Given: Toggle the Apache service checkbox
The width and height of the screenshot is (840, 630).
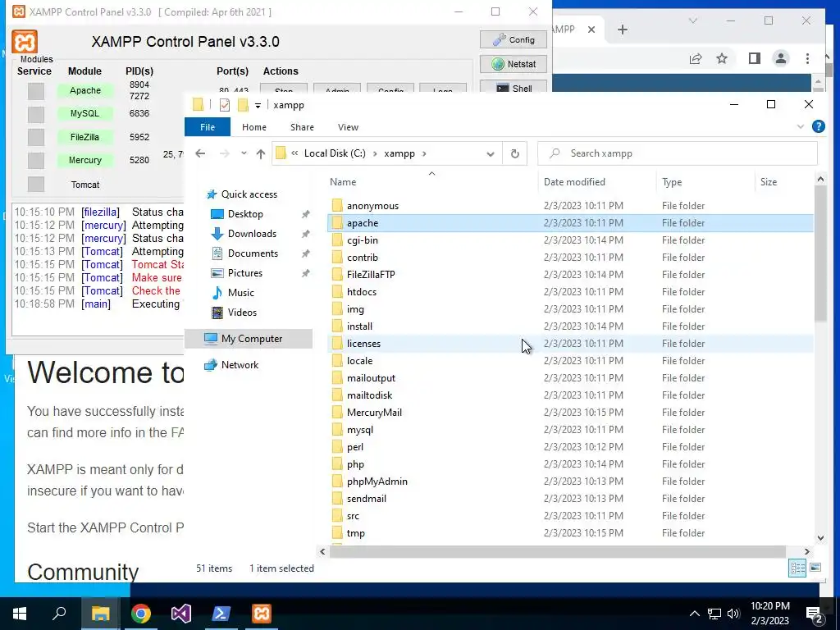Looking at the screenshot, I should [36, 91].
